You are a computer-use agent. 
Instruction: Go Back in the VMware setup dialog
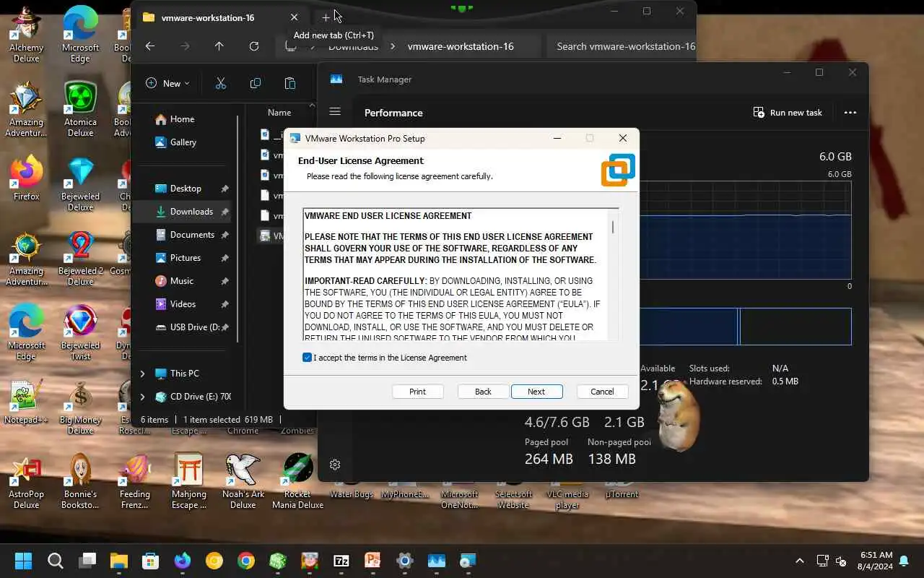(483, 392)
